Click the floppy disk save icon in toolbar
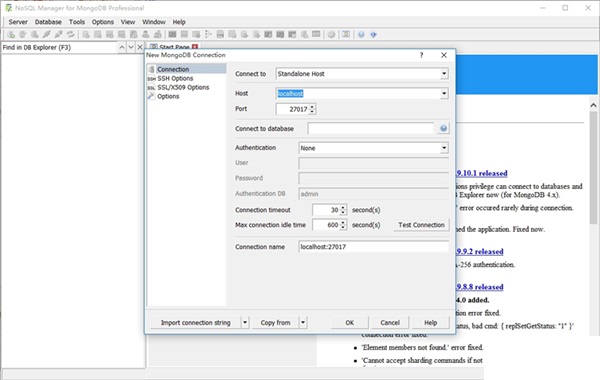The width and height of the screenshot is (600, 380). click(x=220, y=34)
